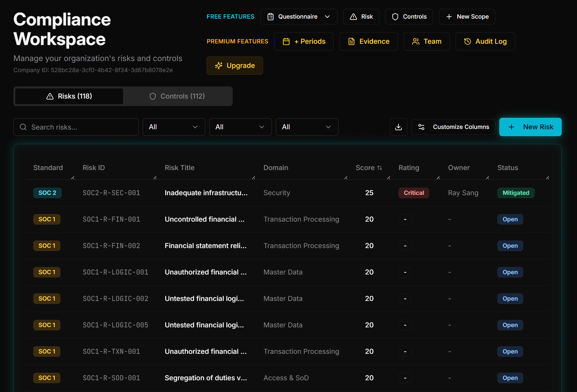577x392 pixels.
Task: Click Security domain cell
Action: [277, 193]
